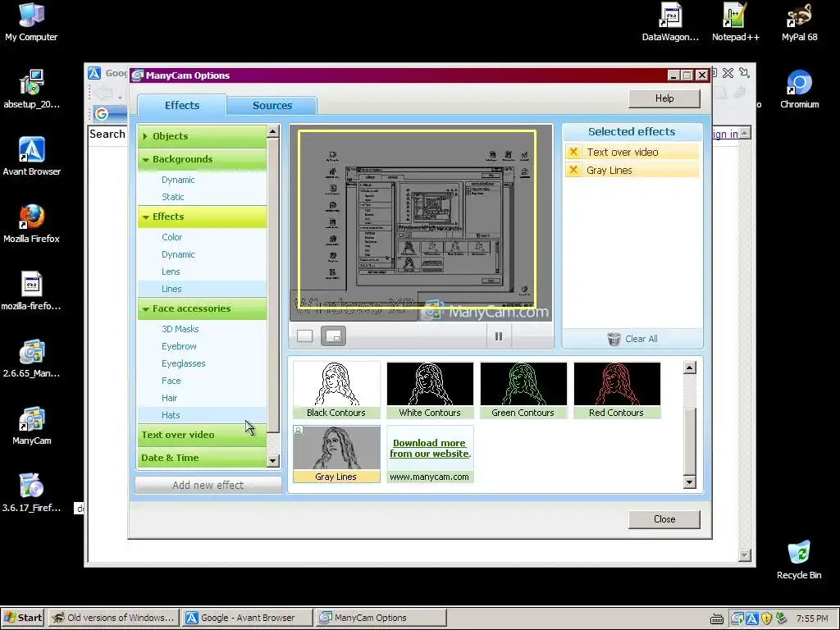Open the Start menu

point(23,618)
